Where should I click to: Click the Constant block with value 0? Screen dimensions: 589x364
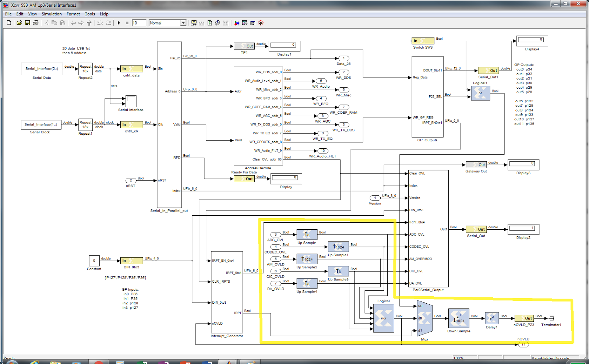point(94,261)
